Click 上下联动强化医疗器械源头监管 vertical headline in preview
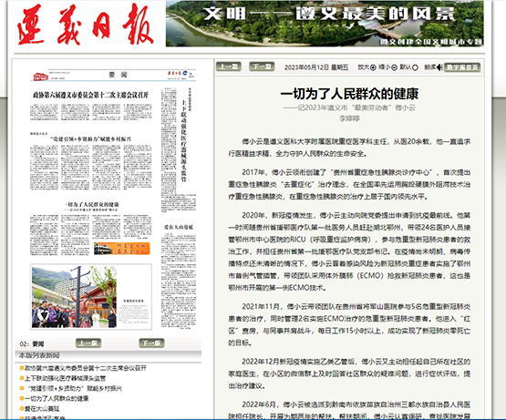 tap(183, 140)
